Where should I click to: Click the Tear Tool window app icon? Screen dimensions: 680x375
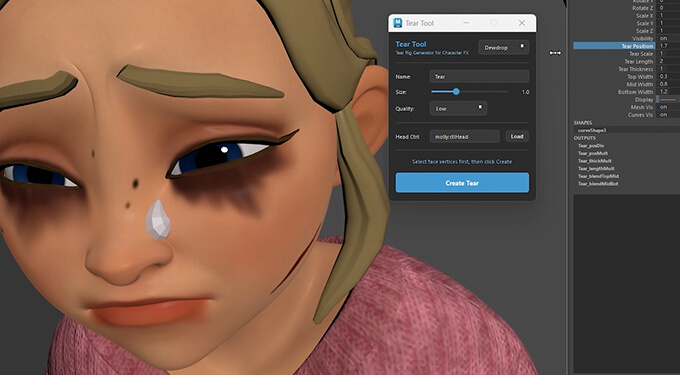(x=397, y=23)
